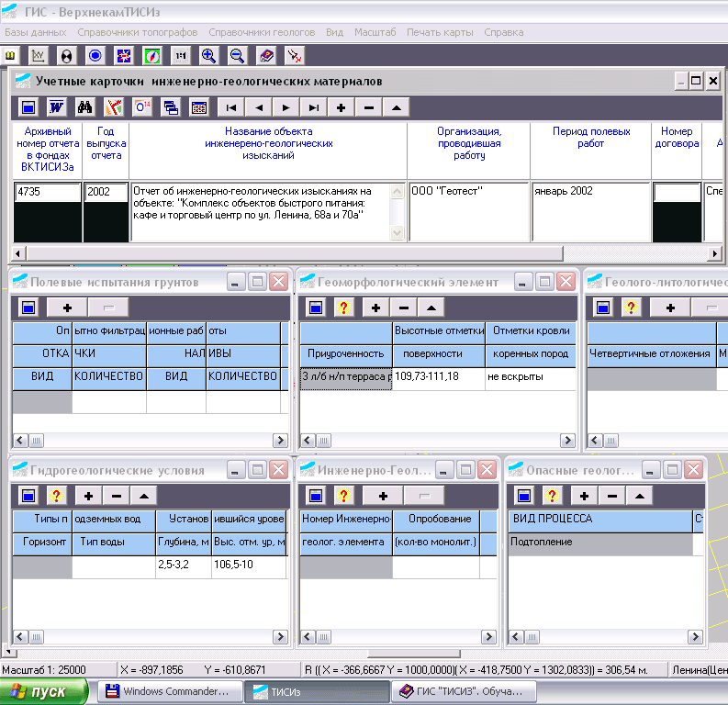The height and width of the screenshot is (705, 728).
Task: Go to next record in cards
Action: click(x=286, y=107)
